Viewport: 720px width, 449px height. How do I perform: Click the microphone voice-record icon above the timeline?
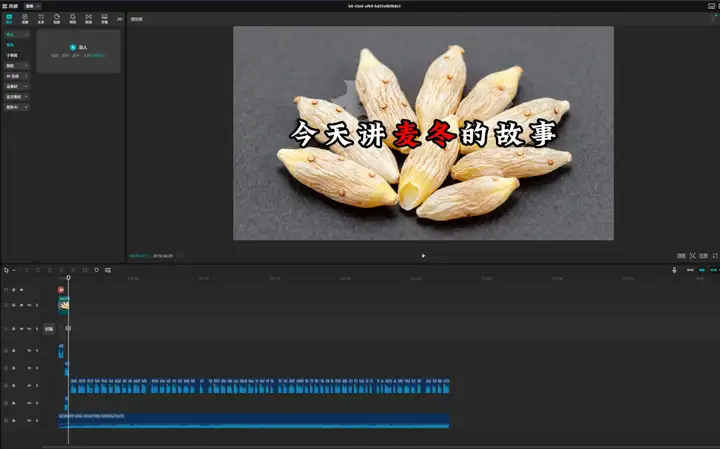tap(674, 270)
